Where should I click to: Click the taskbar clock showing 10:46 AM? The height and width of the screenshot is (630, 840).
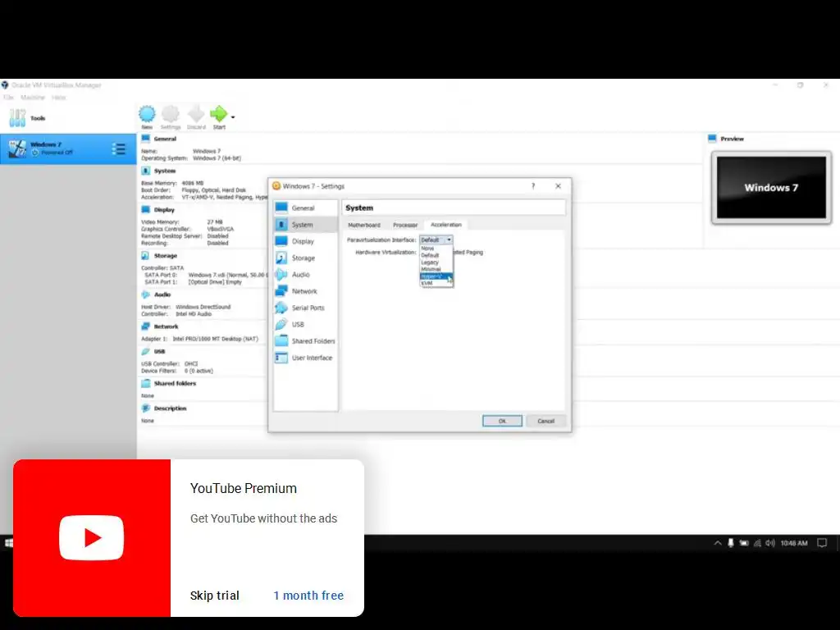[x=794, y=543]
